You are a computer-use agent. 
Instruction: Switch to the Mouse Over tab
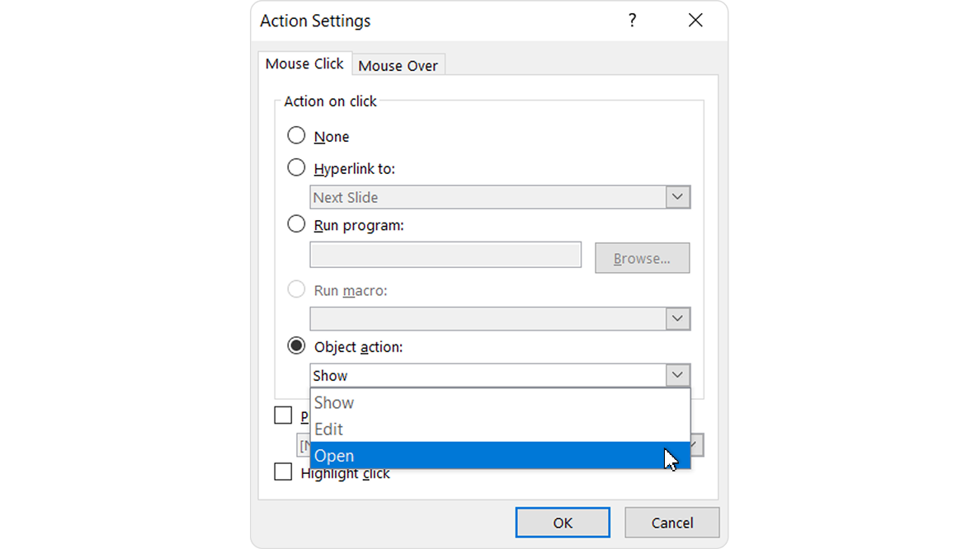pos(398,65)
